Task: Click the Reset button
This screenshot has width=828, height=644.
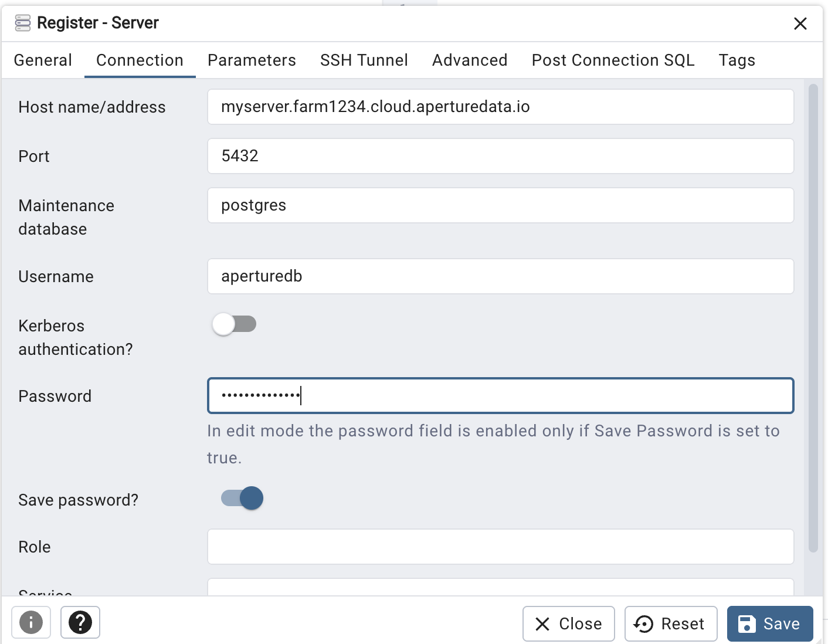Action: point(671,623)
